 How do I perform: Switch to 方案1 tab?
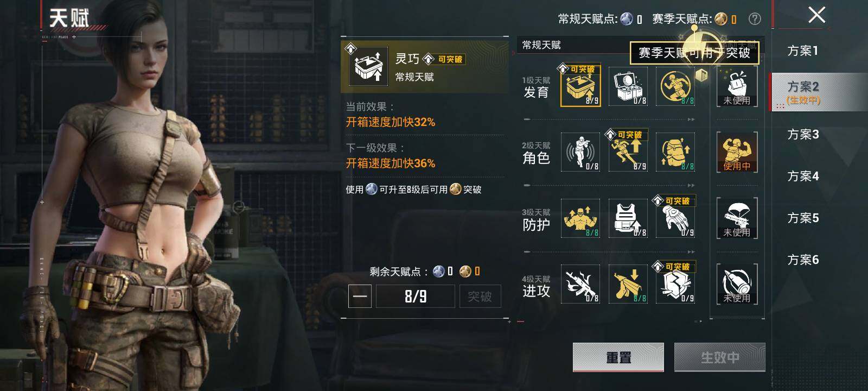(803, 51)
